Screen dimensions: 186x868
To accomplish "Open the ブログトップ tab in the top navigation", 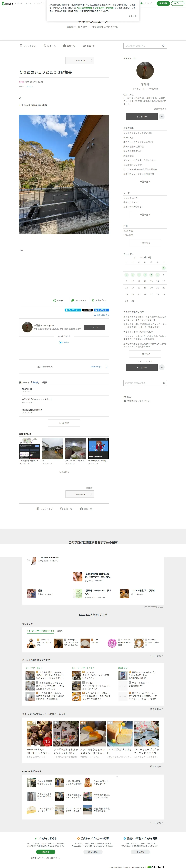I will [28, 46].
